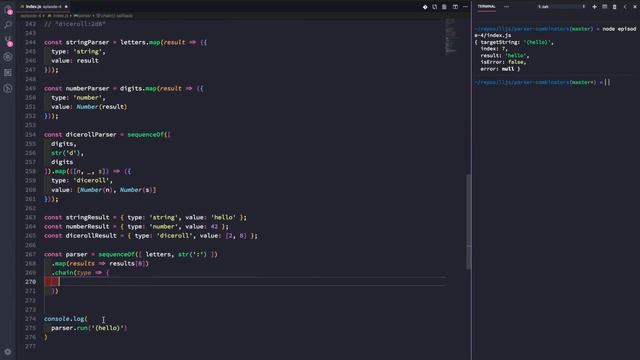
Task: Click the editor vertical scrollbar thumb
Action: click(x=469, y=222)
